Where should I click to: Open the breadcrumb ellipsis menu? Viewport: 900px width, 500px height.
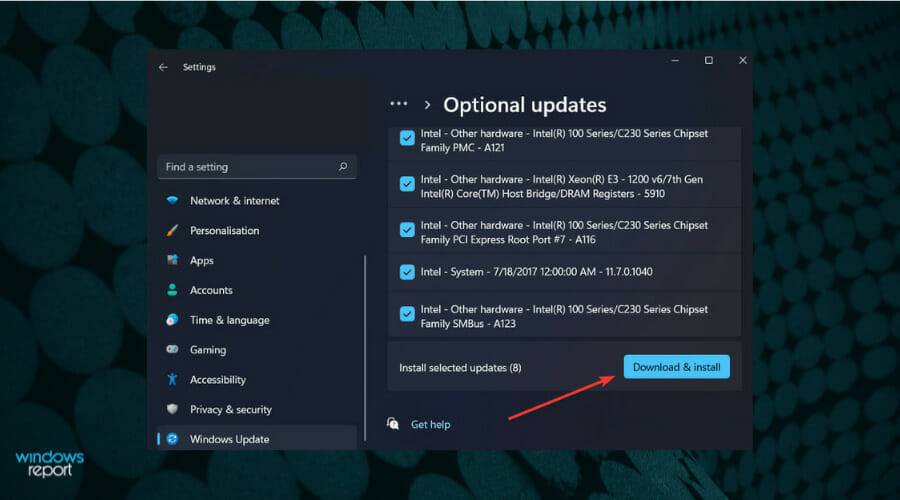point(398,104)
